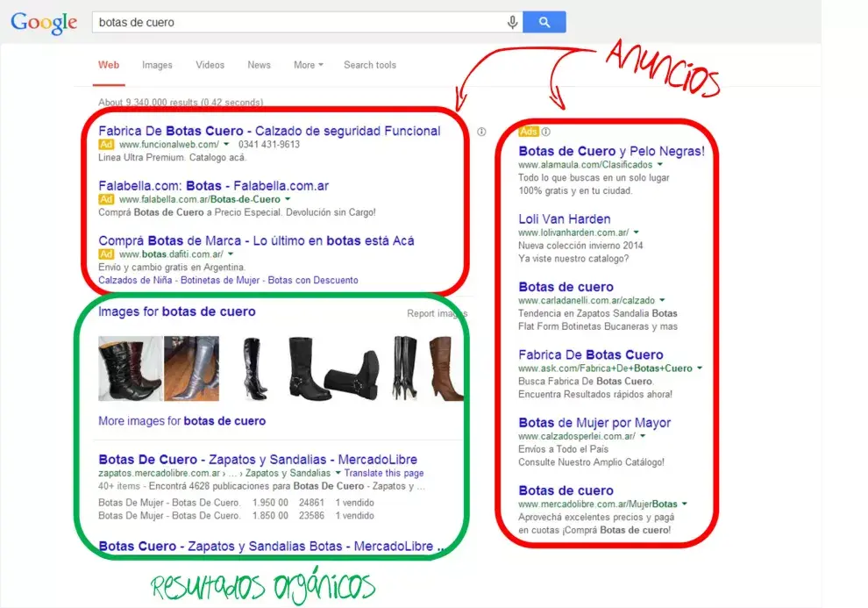
Task: Click the 'www.botas.dafiti.com.ar/' URL
Action: tap(172, 254)
